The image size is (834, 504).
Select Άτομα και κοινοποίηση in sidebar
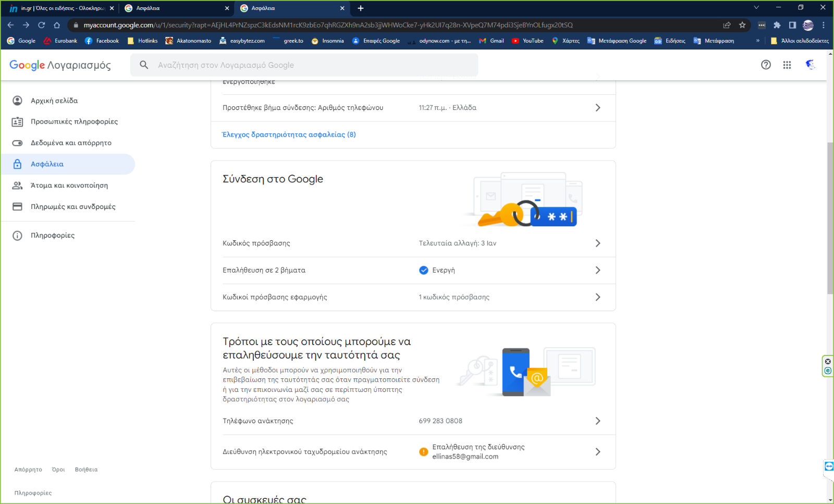coord(68,186)
